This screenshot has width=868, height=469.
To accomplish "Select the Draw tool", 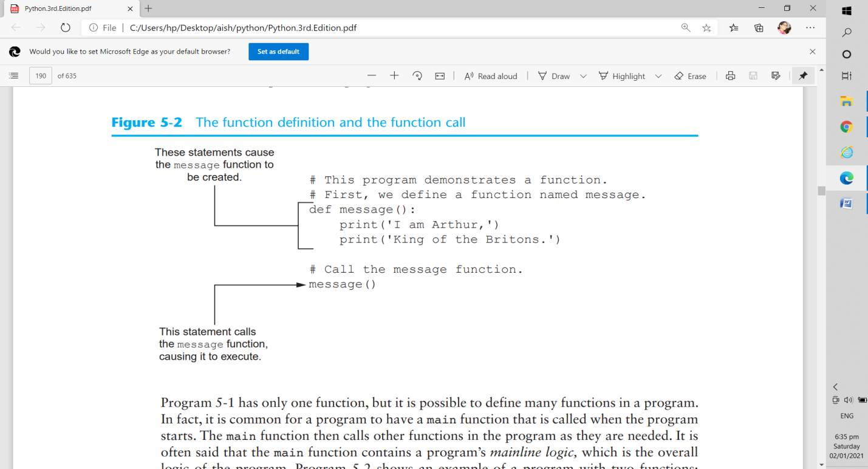I will (554, 76).
